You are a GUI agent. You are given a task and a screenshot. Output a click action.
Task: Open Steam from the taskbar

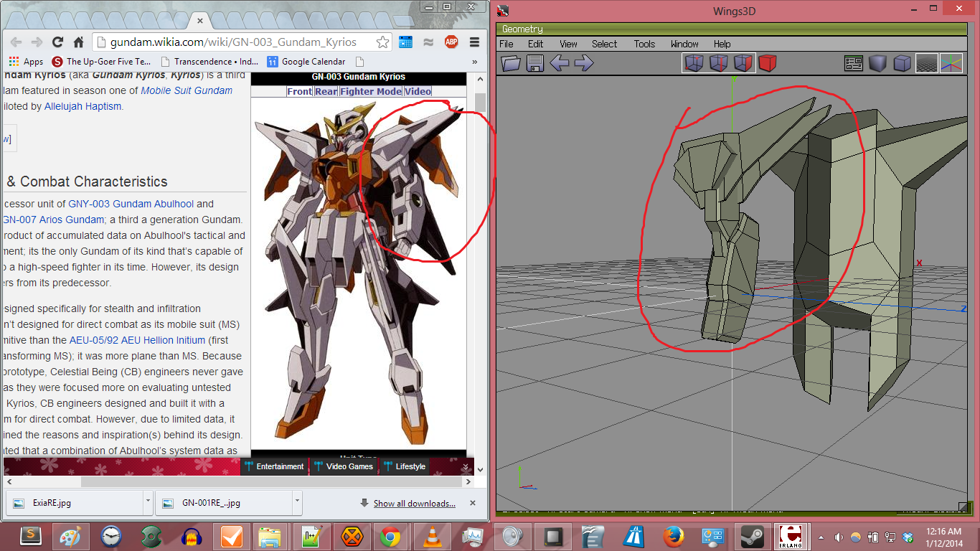pyautogui.click(x=751, y=537)
